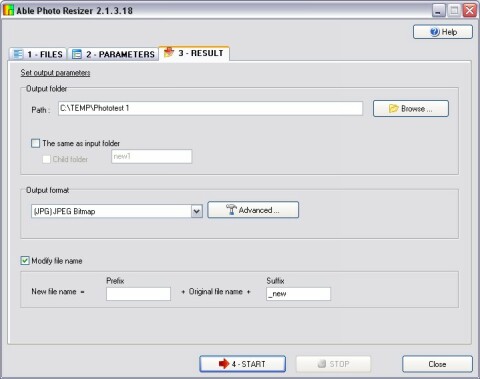Viewport: 480px width, 379px height.
Task: Click the hammer icon on the Advanced button
Action: (231, 210)
